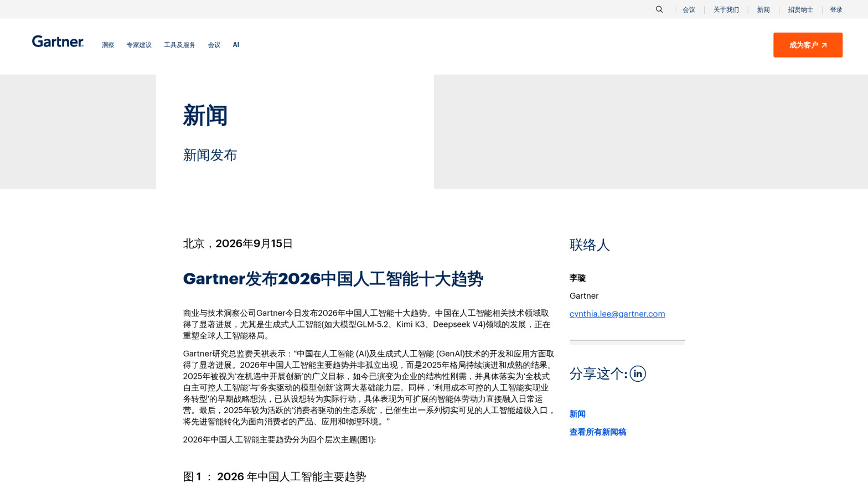Open 新闻 link in top utility bar

[x=763, y=9]
